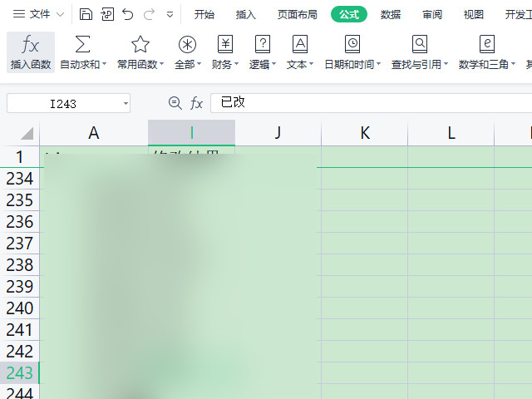The width and height of the screenshot is (532, 399).
Task: Expand the 数学和三角 dropdown arrow
Action: 513,64
